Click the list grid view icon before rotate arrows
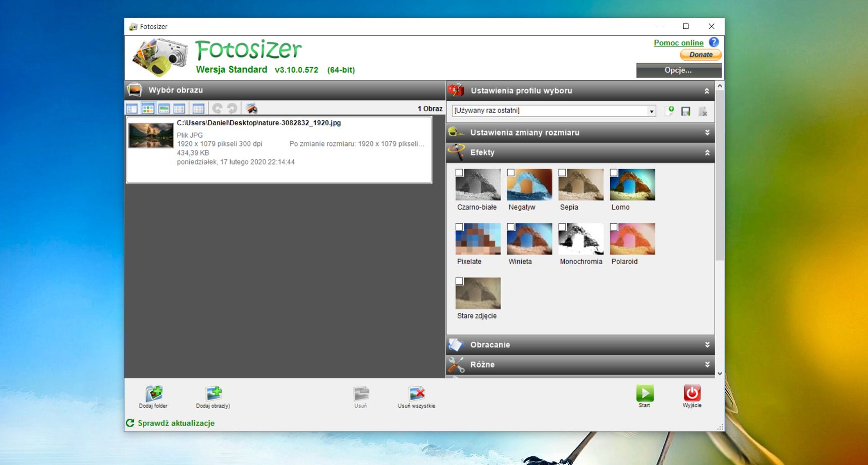 coord(198,109)
